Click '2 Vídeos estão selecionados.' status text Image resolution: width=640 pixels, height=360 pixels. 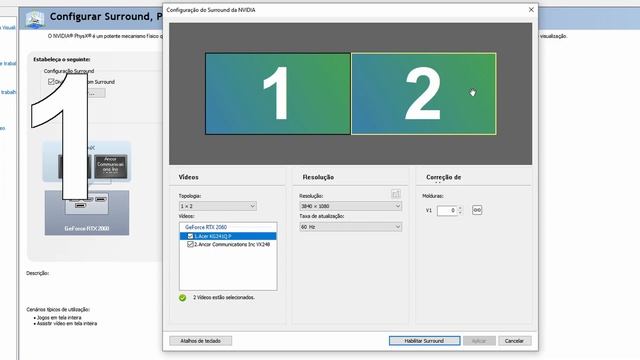(224, 298)
